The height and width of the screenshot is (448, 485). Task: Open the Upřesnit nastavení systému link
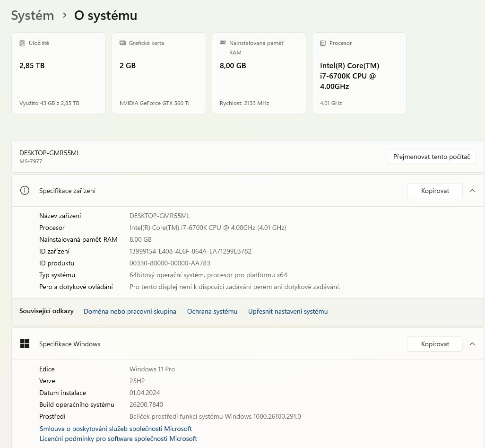[288, 311]
